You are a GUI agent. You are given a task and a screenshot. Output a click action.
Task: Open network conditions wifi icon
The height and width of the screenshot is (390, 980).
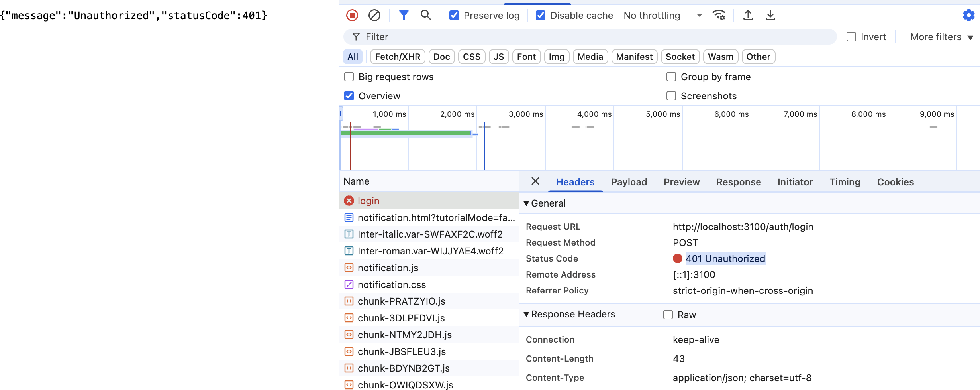(719, 15)
